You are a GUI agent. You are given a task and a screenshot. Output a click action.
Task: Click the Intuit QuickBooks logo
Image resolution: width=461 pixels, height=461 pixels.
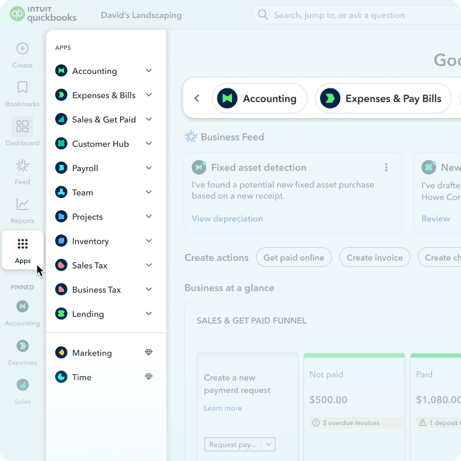pos(43,14)
